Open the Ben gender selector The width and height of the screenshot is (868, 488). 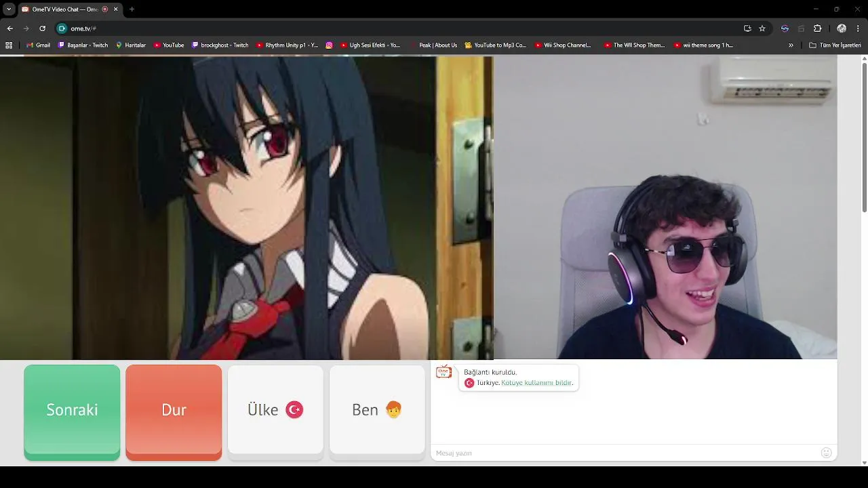click(x=377, y=410)
